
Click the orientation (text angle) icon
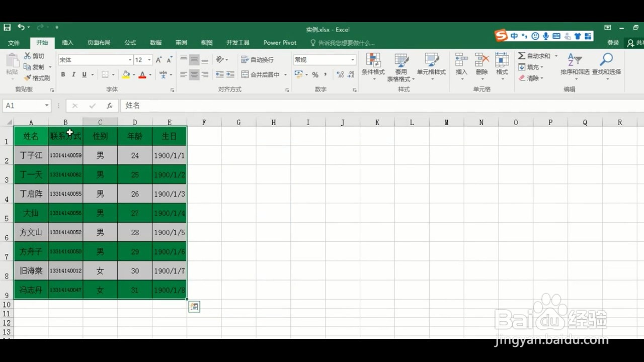click(220, 59)
